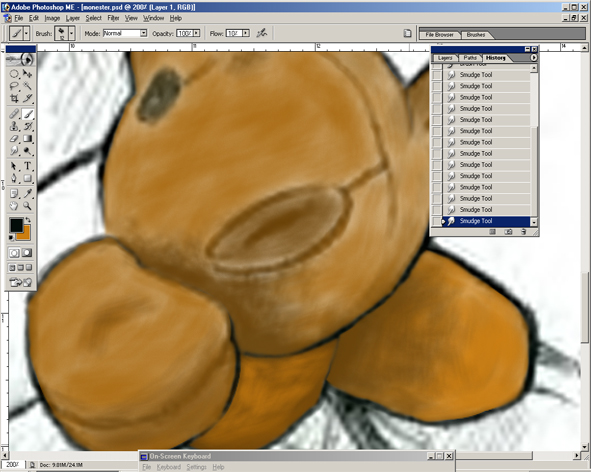Choose the Magic Wand tool
This screenshot has width=591, height=472.
pyautogui.click(x=28, y=86)
